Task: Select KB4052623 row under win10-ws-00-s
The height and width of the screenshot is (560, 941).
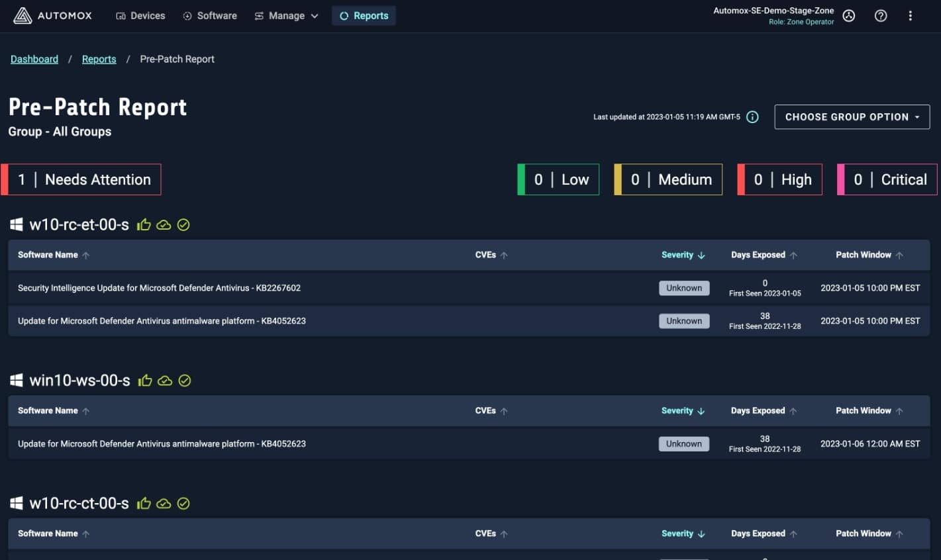Action: point(469,443)
